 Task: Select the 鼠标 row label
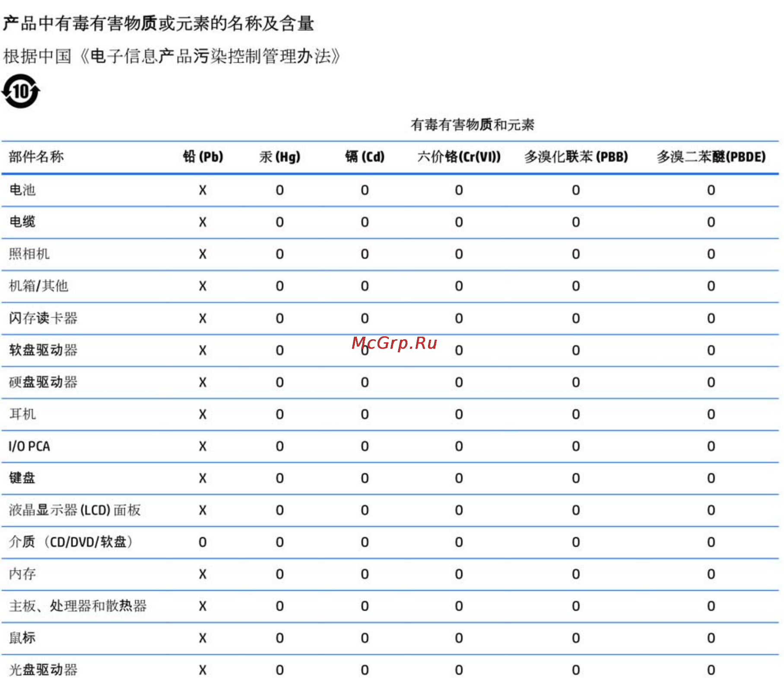22,638
